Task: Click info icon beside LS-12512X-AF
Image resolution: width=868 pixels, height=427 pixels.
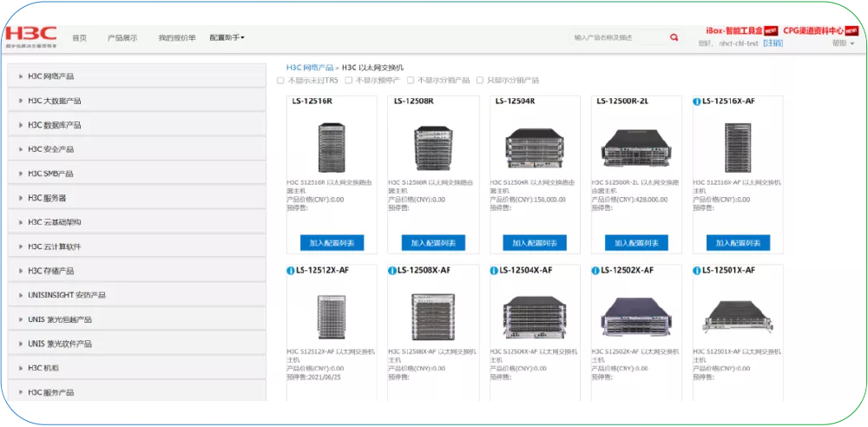Action: [290, 270]
